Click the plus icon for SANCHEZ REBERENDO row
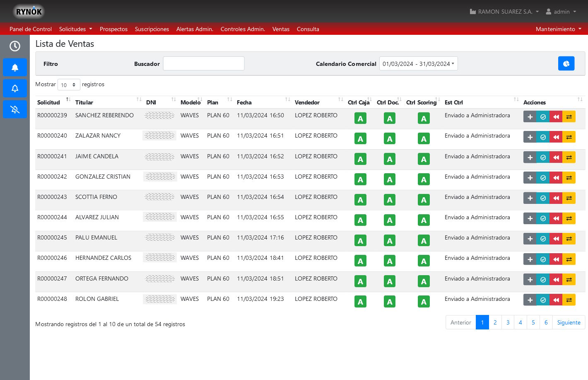This screenshot has width=588, height=380. pyautogui.click(x=530, y=117)
